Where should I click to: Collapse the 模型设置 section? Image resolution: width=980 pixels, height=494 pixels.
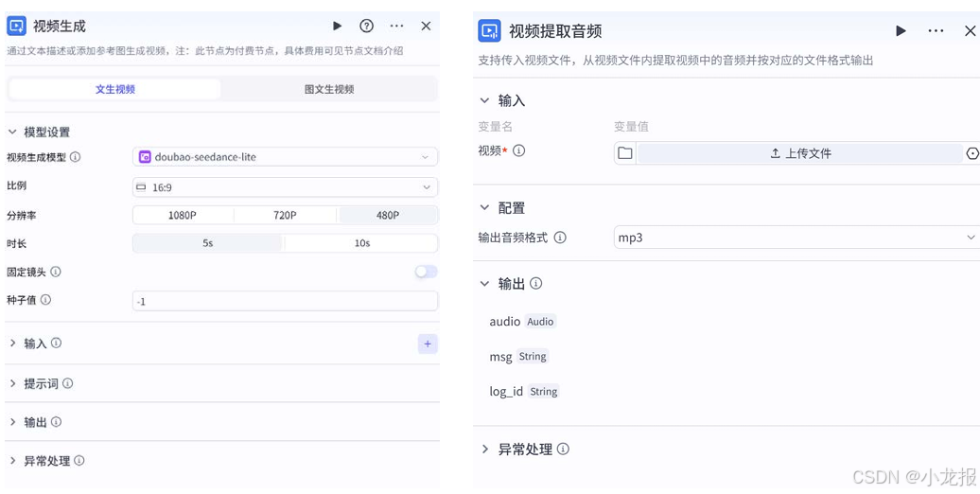12,132
